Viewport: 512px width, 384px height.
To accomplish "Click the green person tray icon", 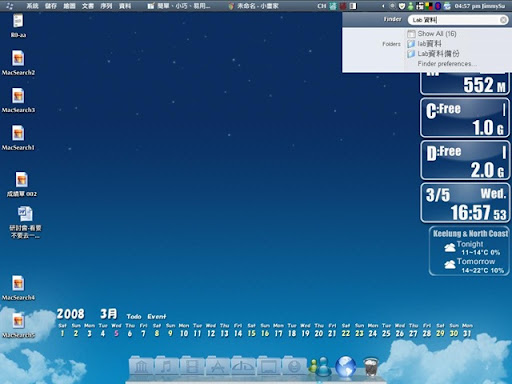I will (411, 6).
